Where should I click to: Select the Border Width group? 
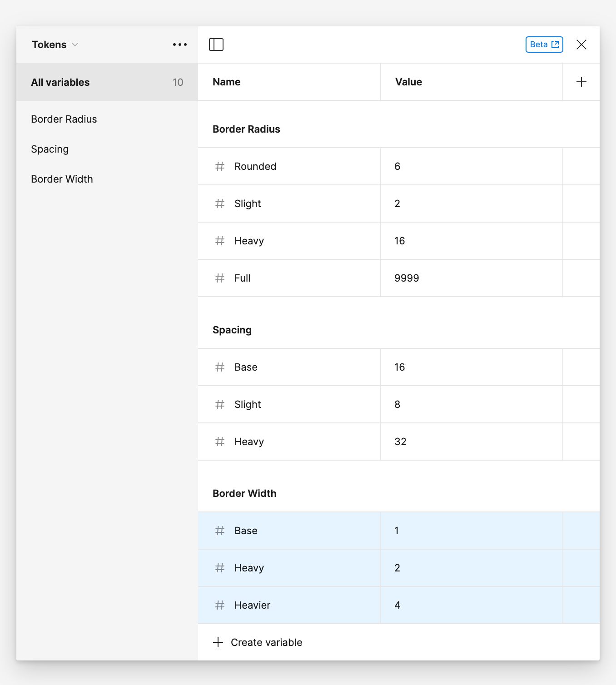point(62,179)
